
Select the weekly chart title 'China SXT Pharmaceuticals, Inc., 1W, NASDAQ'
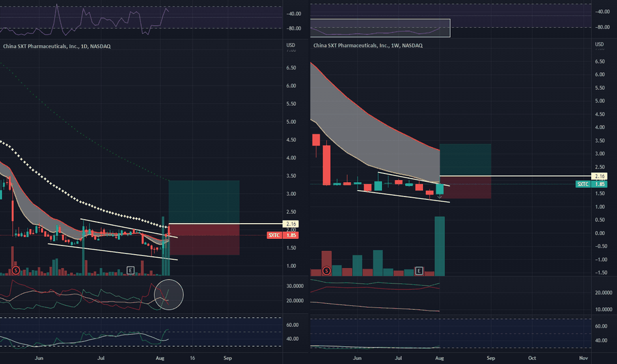[368, 46]
